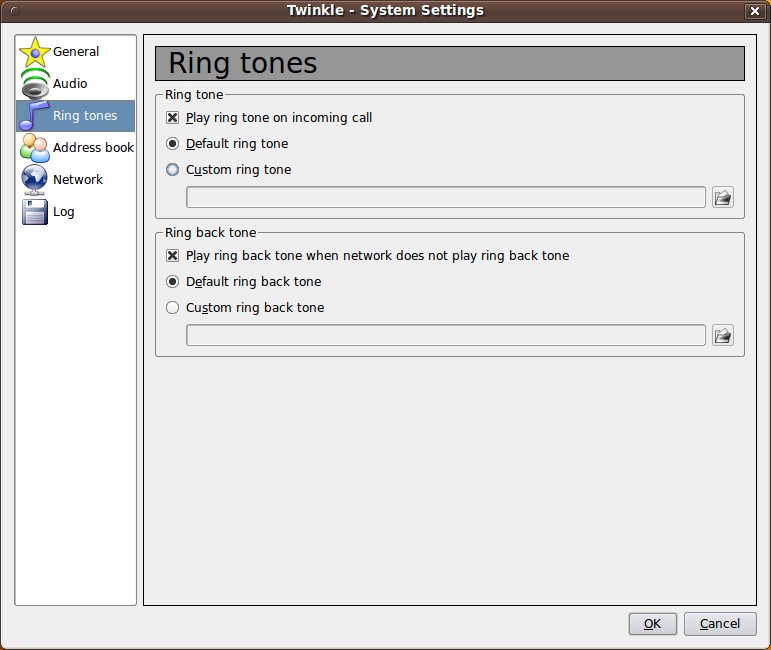Browse for a custom ring tone file
This screenshot has height=650, width=771.
(722, 197)
